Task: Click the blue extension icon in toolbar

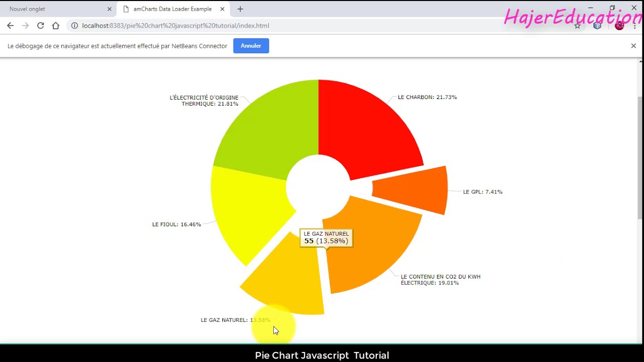Action: 597,26
